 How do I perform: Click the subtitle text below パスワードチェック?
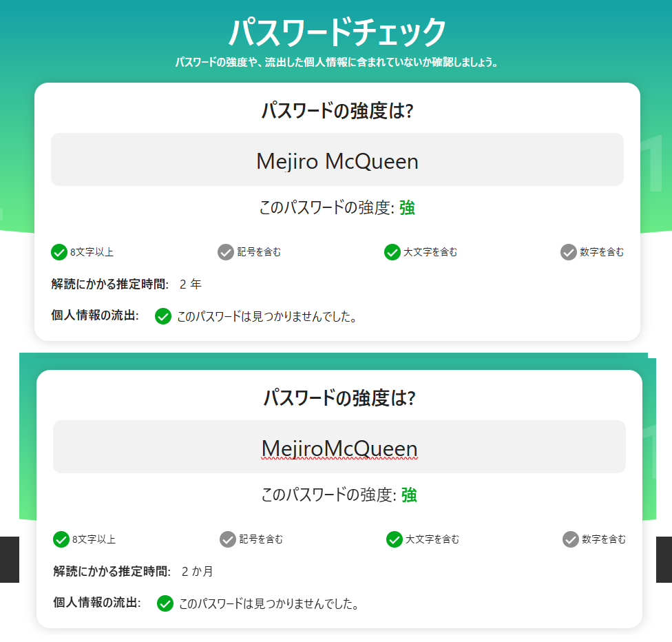[x=337, y=63]
